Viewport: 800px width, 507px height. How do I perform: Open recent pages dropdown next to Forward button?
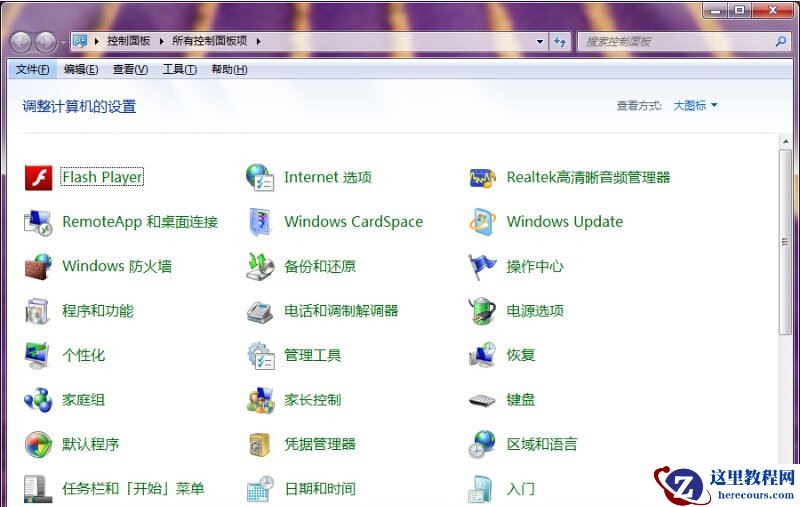point(63,42)
